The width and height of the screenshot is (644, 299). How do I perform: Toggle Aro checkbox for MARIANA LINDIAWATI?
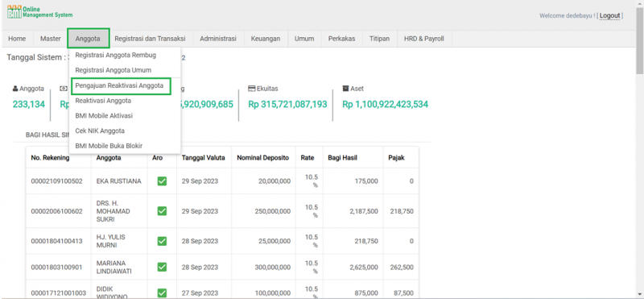click(162, 267)
